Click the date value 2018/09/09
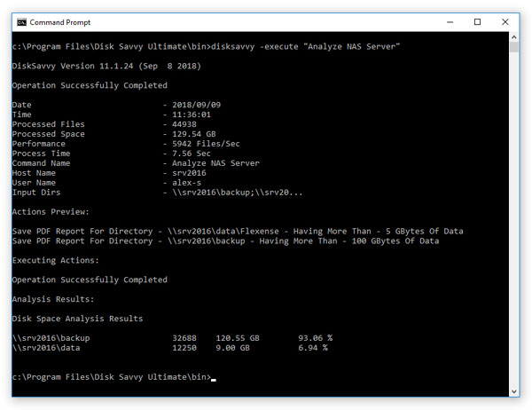 [x=197, y=105]
